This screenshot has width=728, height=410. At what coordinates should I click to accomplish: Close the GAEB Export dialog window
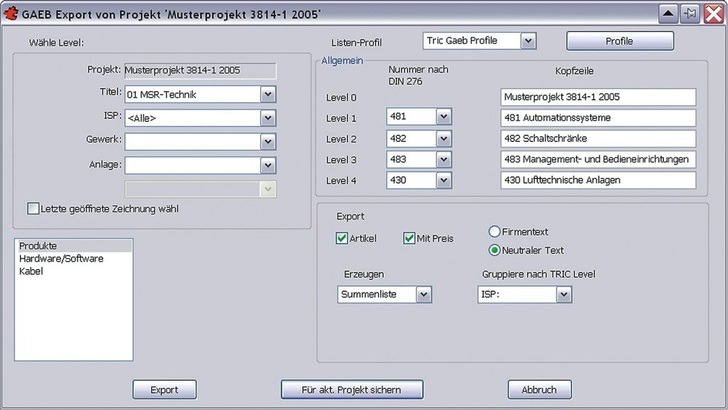pyautogui.click(x=714, y=13)
